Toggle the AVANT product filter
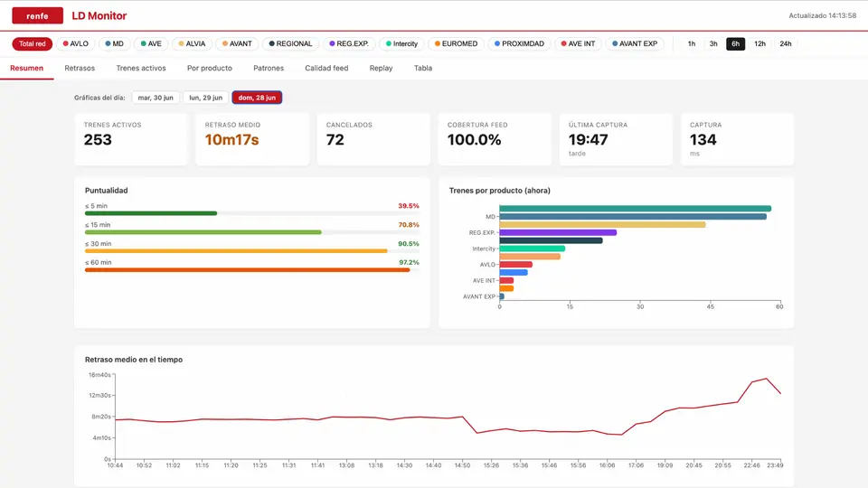Viewport: 868px width, 488px height. click(x=237, y=43)
